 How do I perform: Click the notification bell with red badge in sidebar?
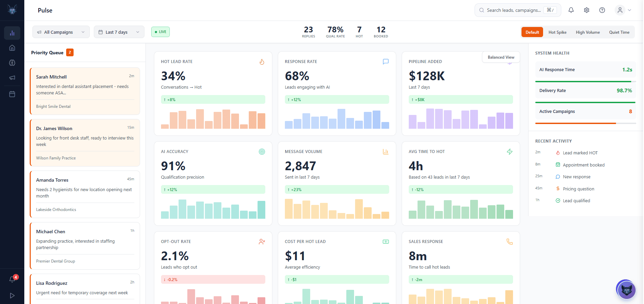12,279
